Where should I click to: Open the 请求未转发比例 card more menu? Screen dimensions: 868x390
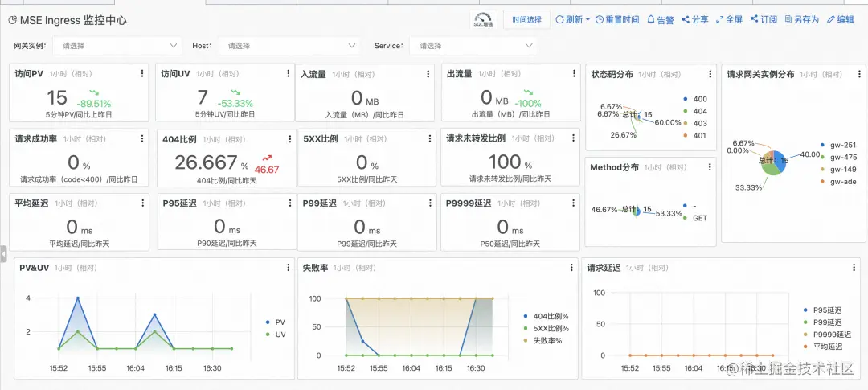point(573,138)
